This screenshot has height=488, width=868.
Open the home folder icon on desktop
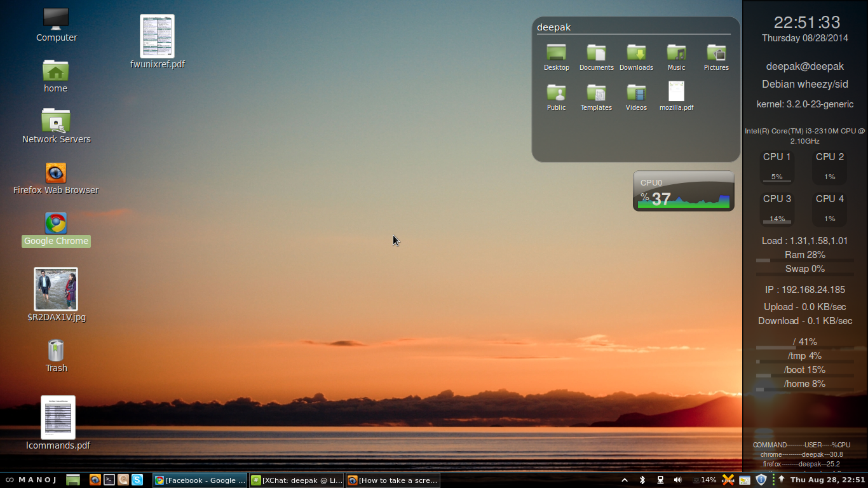pyautogui.click(x=56, y=76)
